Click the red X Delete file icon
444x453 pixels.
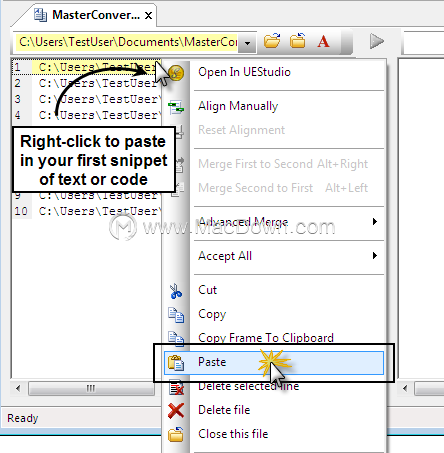[x=176, y=410]
